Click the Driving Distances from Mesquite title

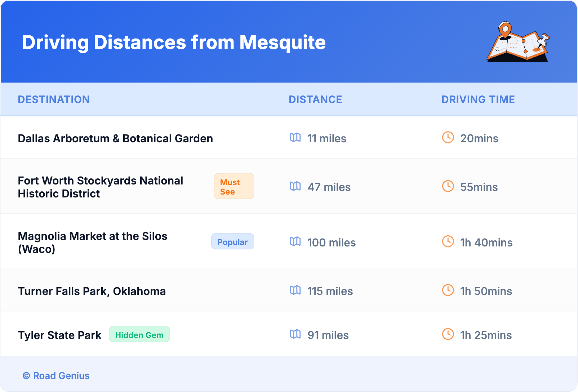pyautogui.click(x=174, y=43)
